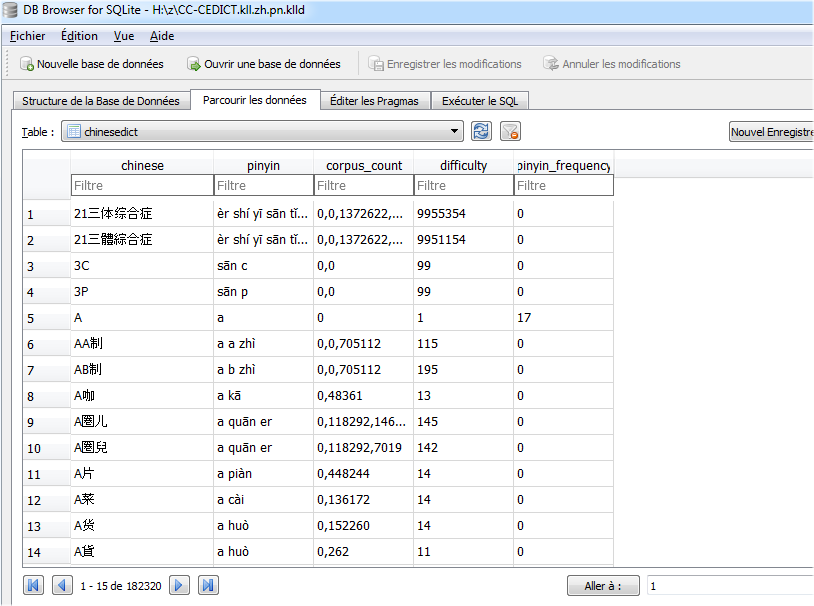
Task: Sort by the corpus_count column header
Action: tap(364, 165)
